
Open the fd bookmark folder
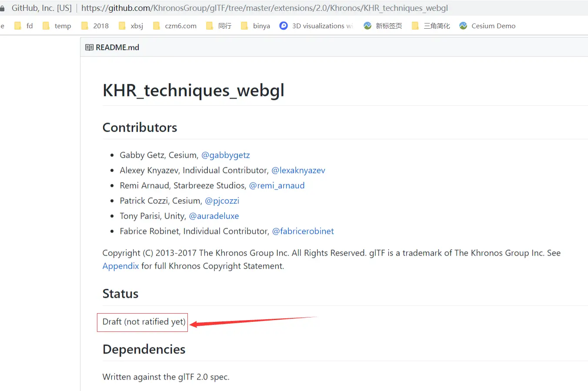coord(23,26)
